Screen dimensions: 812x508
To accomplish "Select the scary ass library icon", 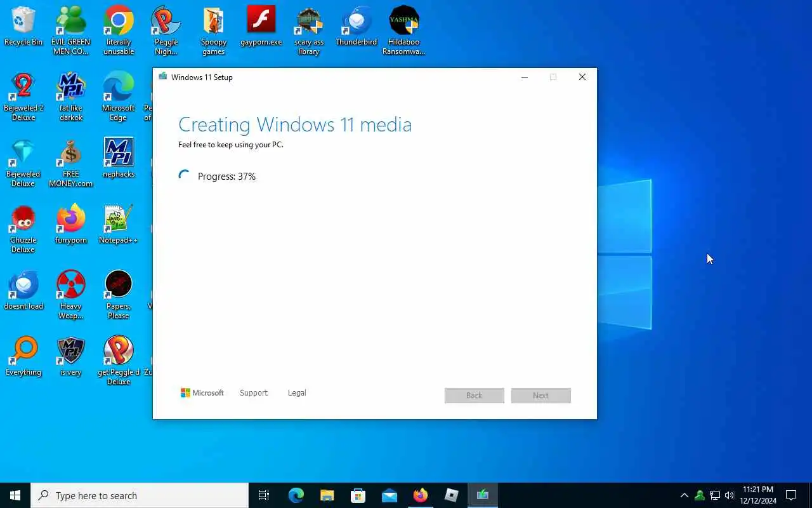I will tap(309, 30).
